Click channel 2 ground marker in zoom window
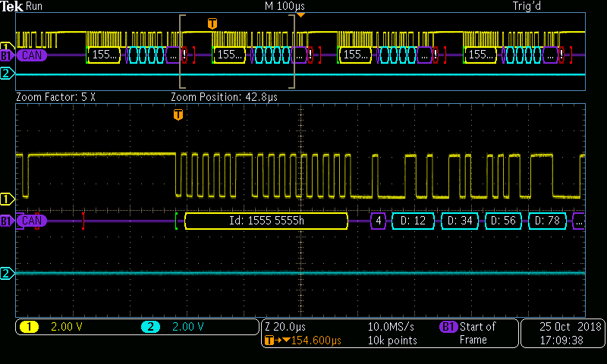 tap(7, 274)
